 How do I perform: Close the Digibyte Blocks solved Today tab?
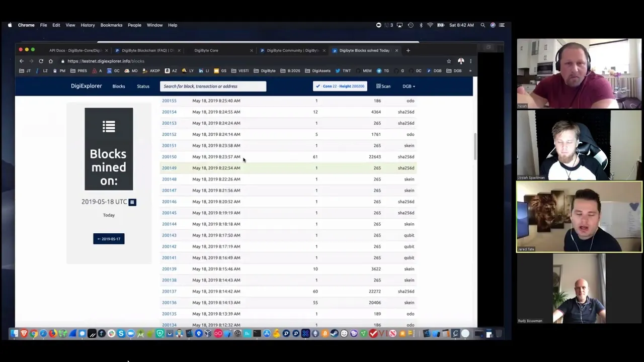pos(396,50)
